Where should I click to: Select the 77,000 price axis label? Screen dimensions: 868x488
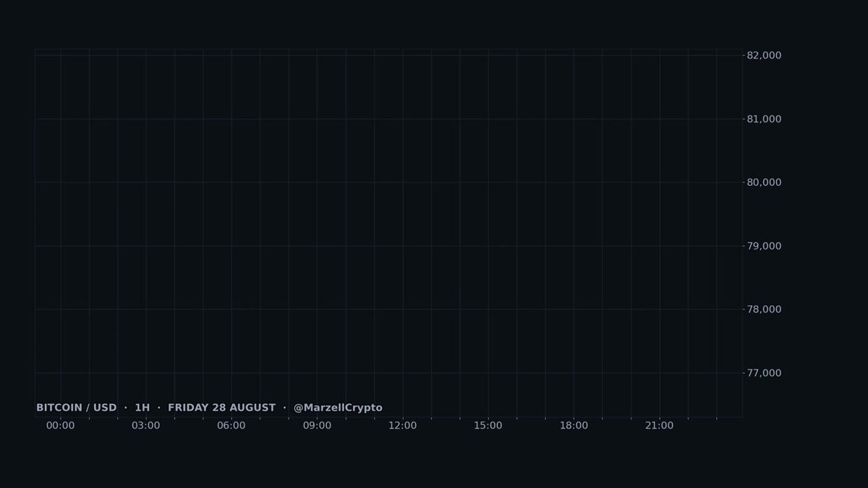pos(764,374)
